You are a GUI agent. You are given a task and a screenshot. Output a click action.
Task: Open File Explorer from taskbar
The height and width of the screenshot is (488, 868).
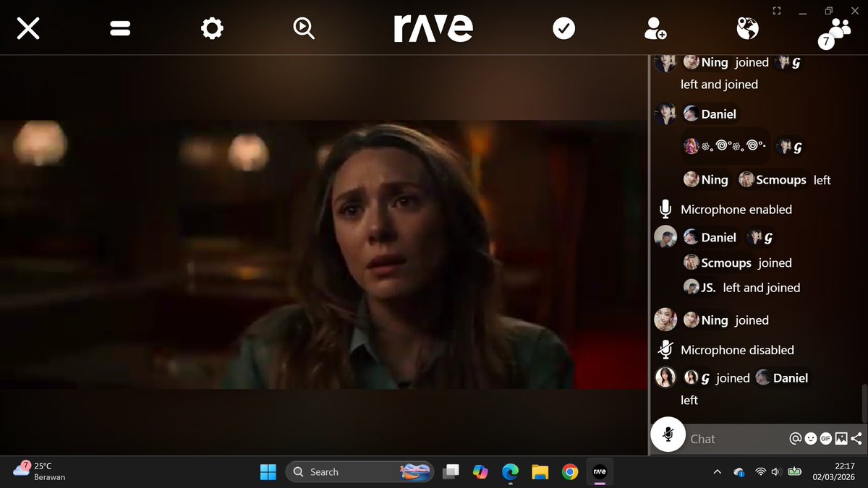540,472
